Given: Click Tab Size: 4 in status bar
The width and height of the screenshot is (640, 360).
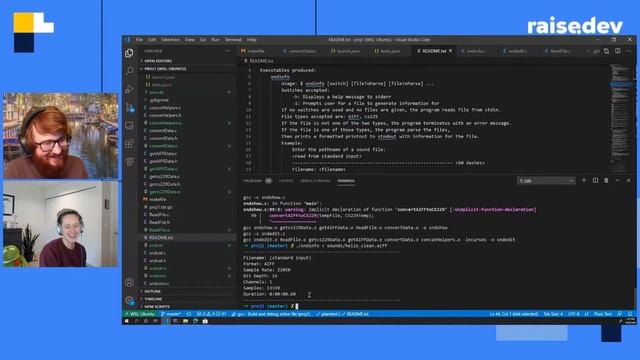Looking at the screenshot, I should 553,314.
